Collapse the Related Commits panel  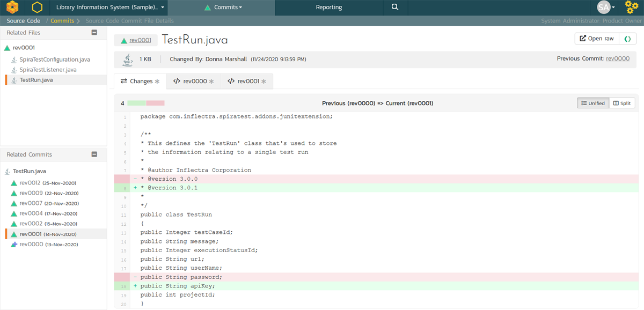click(94, 154)
